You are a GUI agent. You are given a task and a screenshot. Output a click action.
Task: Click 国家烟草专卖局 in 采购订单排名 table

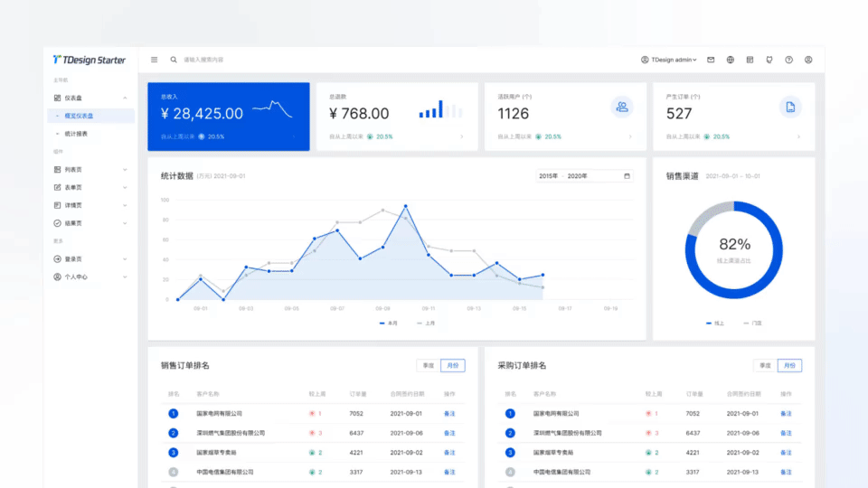pyautogui.click(x=553, y=453)
